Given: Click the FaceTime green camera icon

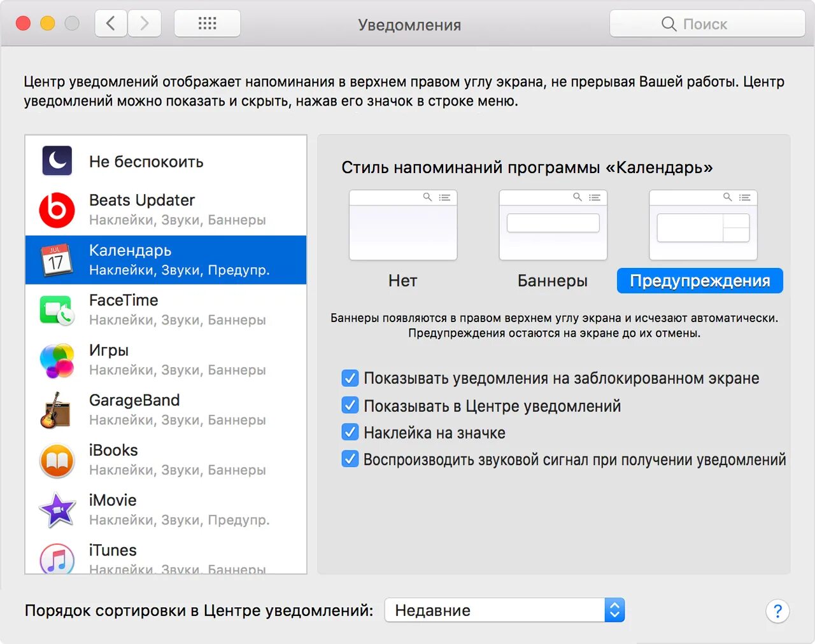Looking at the screenshot, I should (x=57, y=310).
